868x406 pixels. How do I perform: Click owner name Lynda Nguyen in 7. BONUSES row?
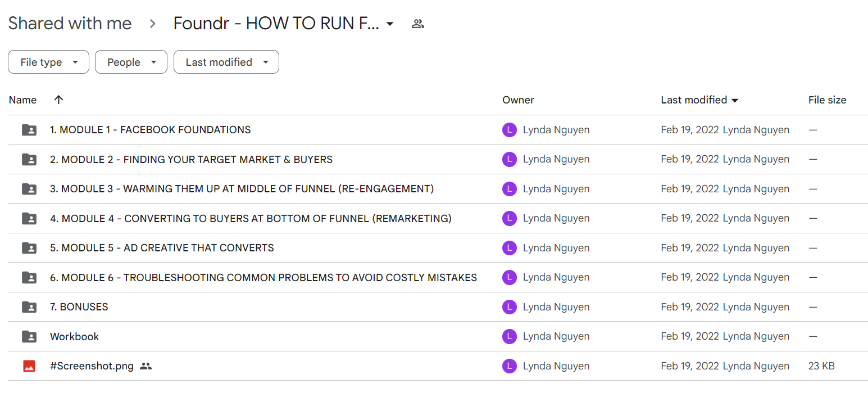[556, 307]
